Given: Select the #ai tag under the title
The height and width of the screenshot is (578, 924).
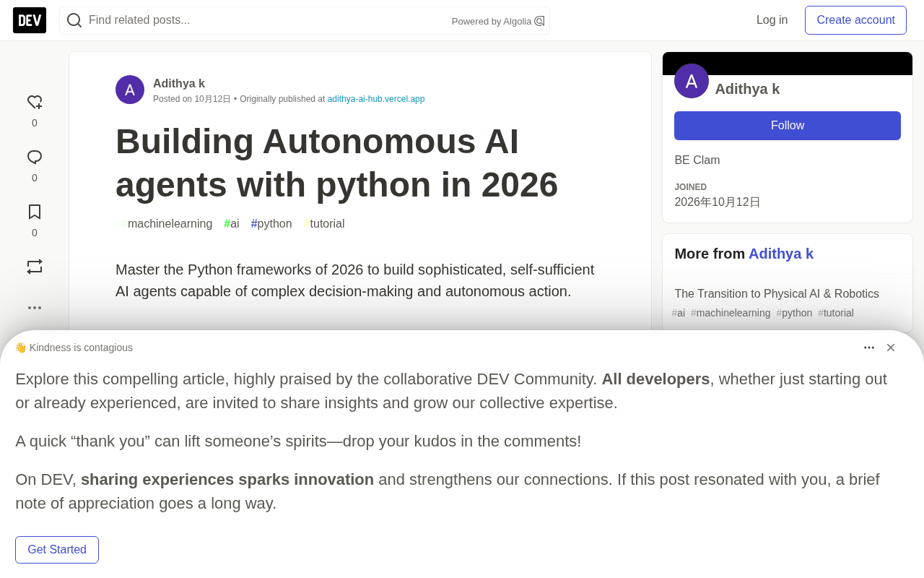Looking at the screenshot, I should tap(232, 224).
